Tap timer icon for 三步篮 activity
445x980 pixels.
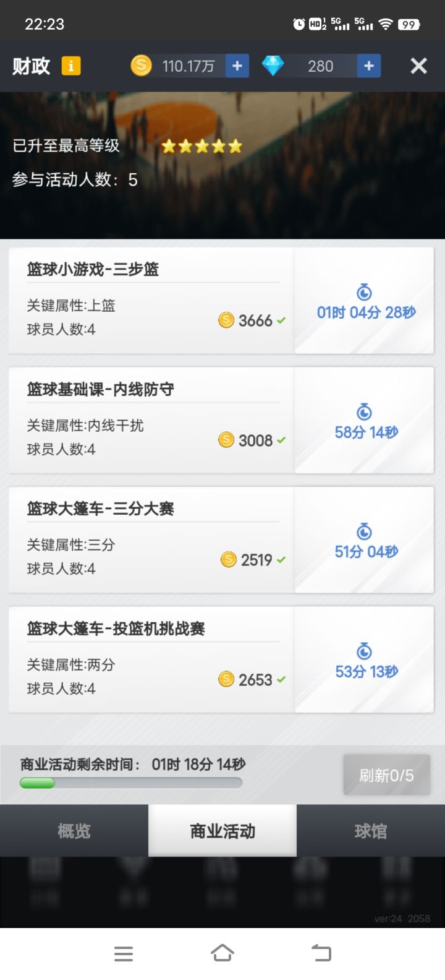[365, 291]
